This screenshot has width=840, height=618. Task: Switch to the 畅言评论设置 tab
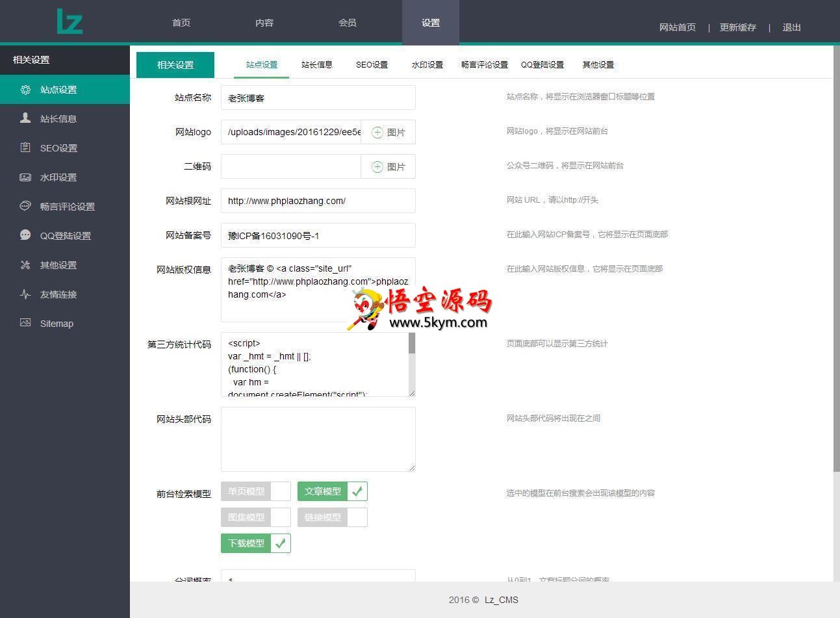point(485,65)
